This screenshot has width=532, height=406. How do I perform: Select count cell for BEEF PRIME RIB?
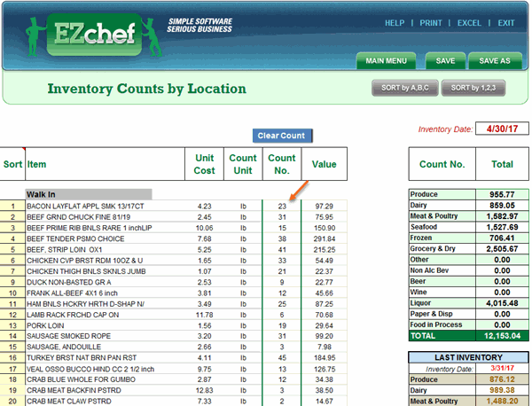[282, 228]
